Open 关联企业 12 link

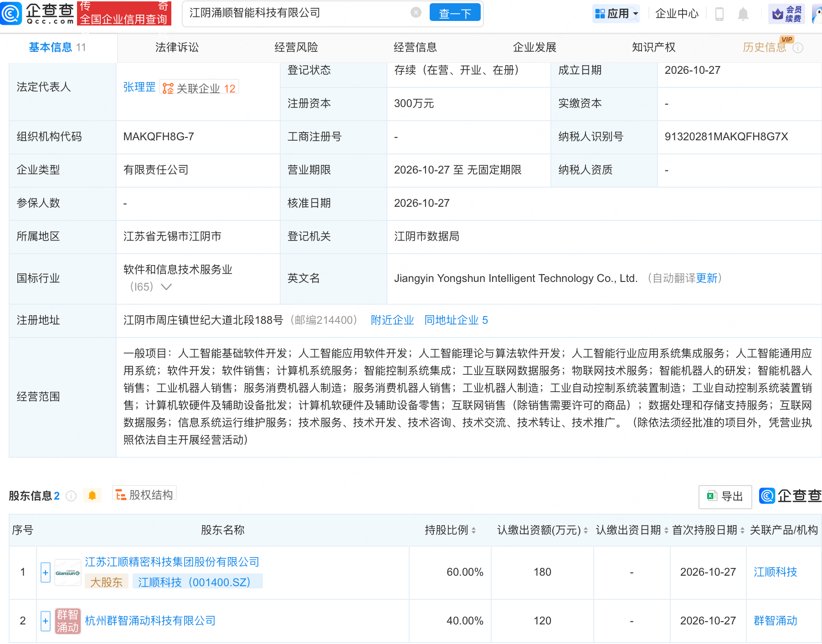[199, 88]
